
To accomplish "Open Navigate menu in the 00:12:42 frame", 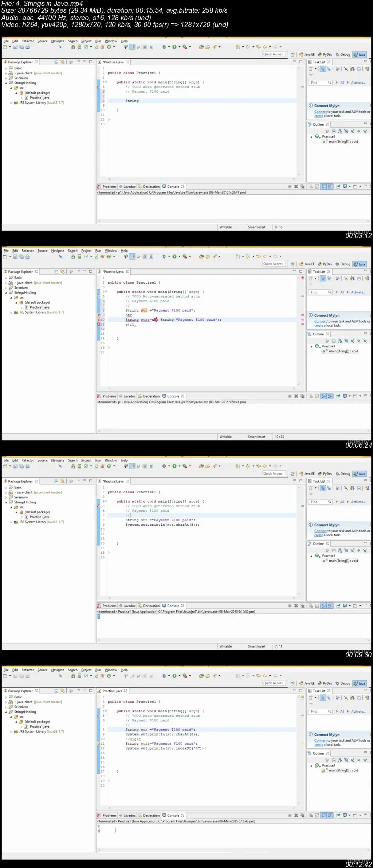I will 58,670.
